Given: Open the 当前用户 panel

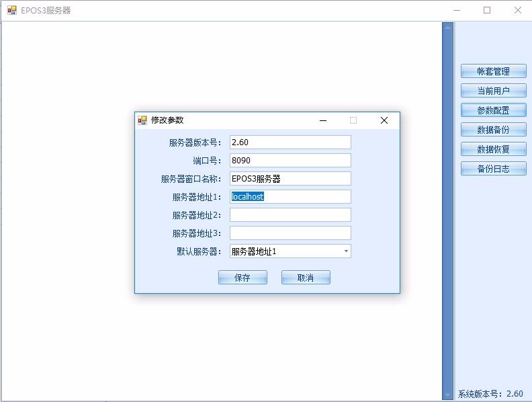Looking at the screenshot, I should [493, 91].
